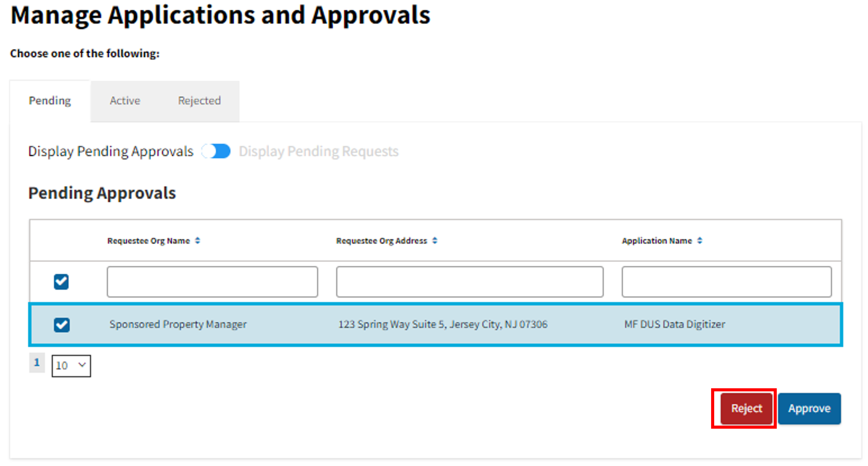
Task: Switch to the Pending tab
Action: 50,101
